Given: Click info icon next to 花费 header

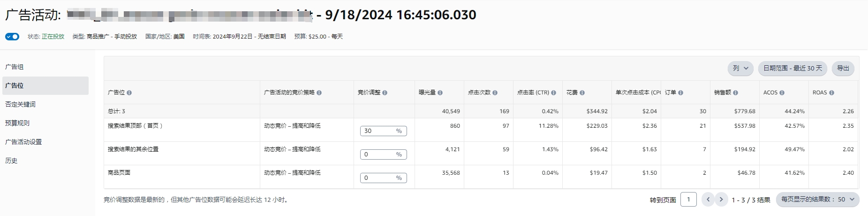Looking at the screenshot, I should click(x=582, y=93).
